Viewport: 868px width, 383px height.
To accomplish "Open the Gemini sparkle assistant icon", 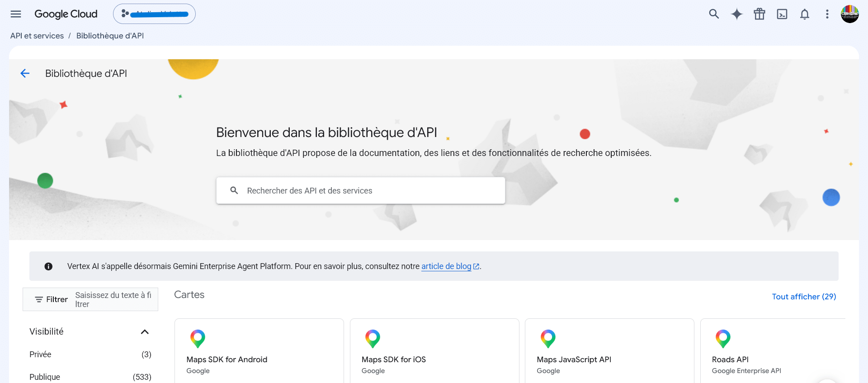I will (737, 14).
